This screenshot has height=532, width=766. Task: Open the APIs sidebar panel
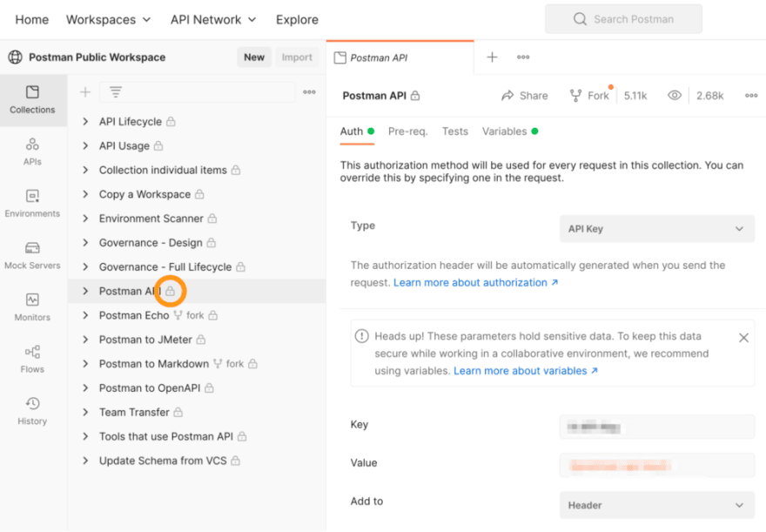[33, 152]
